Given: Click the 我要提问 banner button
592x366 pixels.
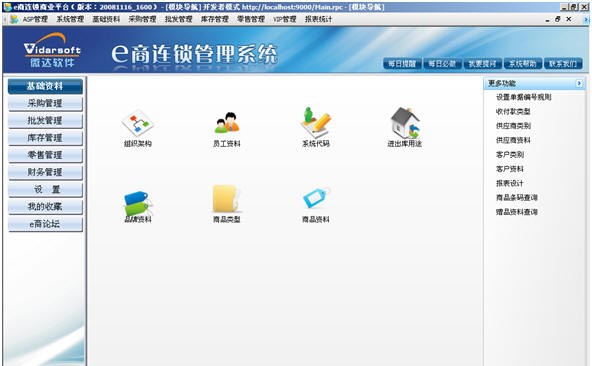Looking at the screenshot, I should (x=482, y=63).
